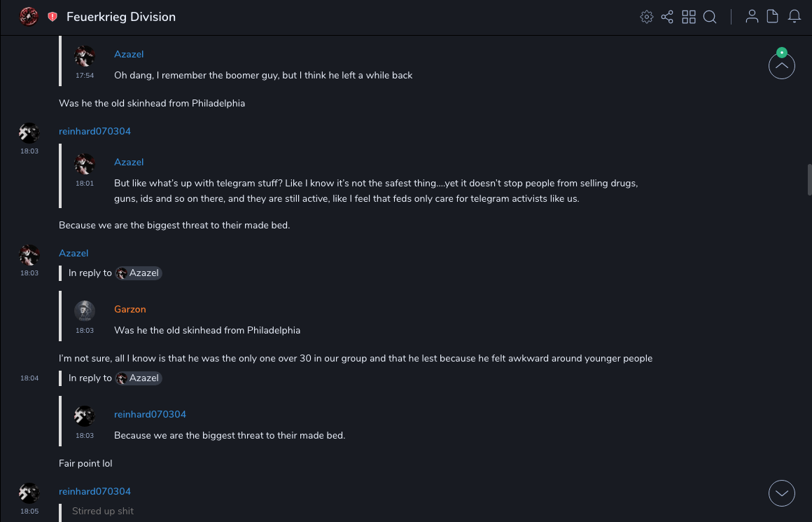Screen dimensions: 812x522
Task: Click the room avatar in the header
Action: (x=29, y=17)
